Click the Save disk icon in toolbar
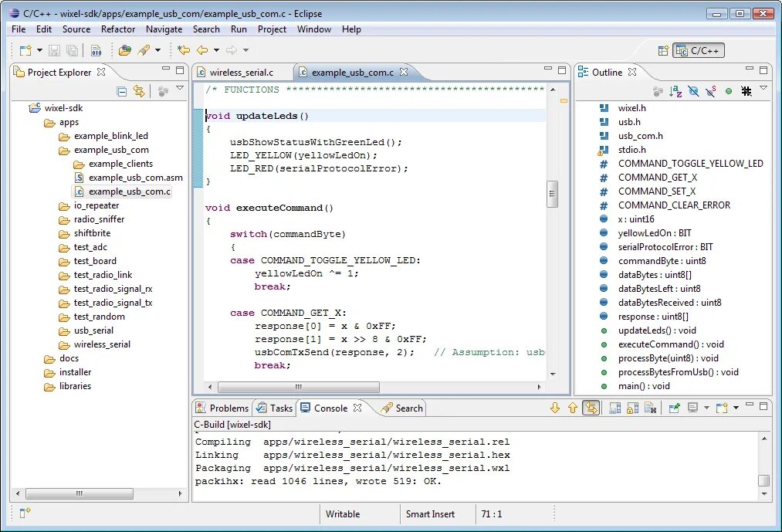This screenshot has height=532, width=782. tap(54, 50)
